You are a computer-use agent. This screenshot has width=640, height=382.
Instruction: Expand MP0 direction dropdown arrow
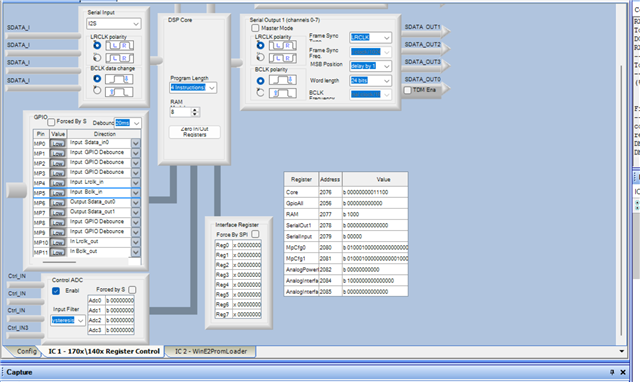click(x=136, y=143)
